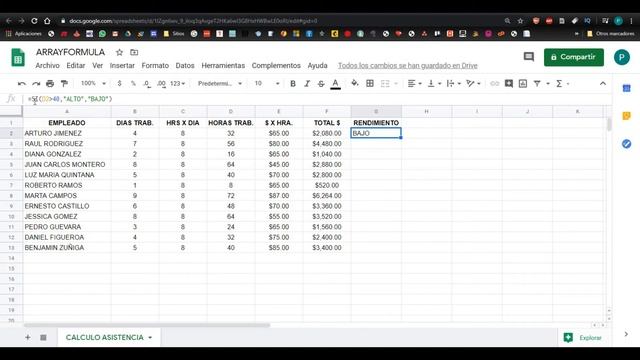Toggle italic formatting

(x=307, y=84)
